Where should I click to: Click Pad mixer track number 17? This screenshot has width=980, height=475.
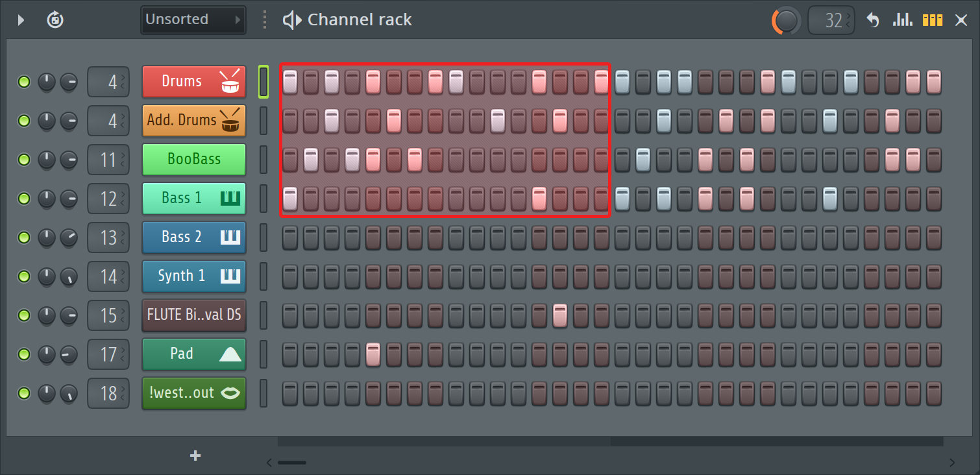click(109, 354)
